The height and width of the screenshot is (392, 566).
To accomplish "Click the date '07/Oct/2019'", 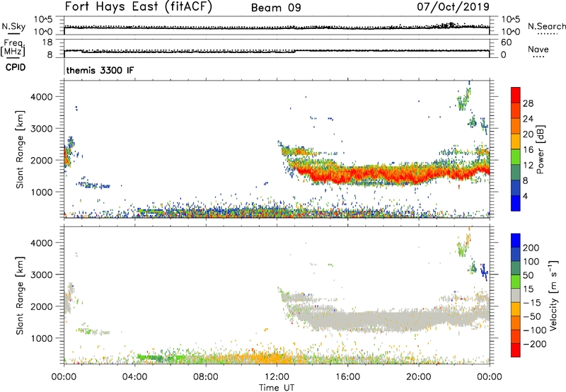I will pyautogui.click(x=454, y=7).
